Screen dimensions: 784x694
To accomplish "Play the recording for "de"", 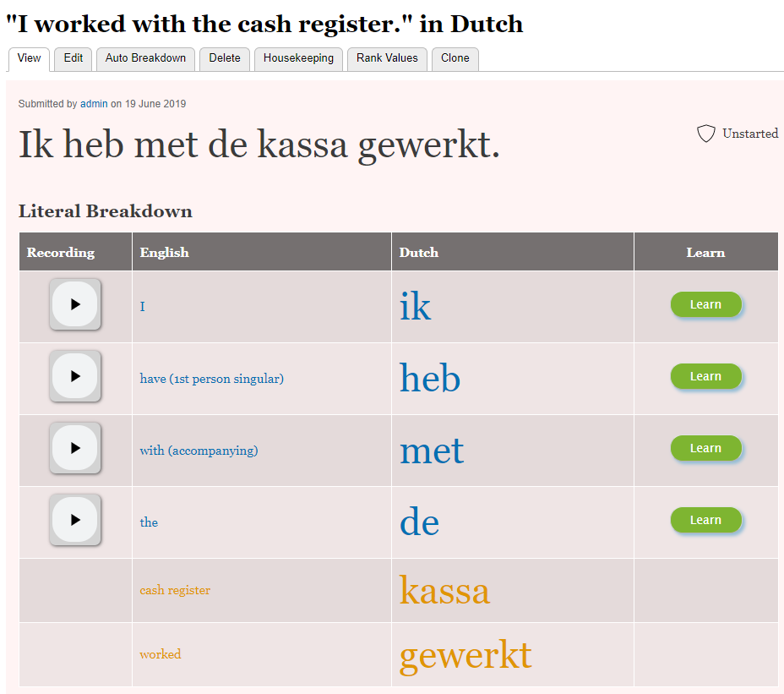I will click(x=75, y=520).
